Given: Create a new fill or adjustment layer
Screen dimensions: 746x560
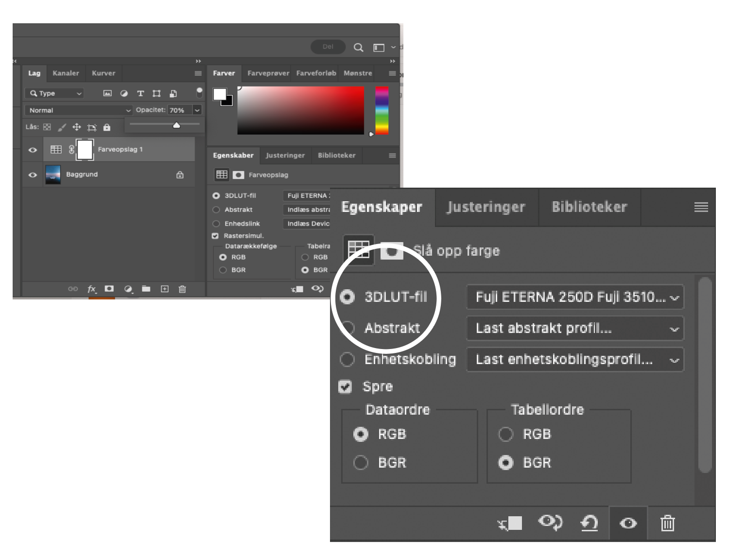Looking at the screenshot, I should click(x=128, y=289).
